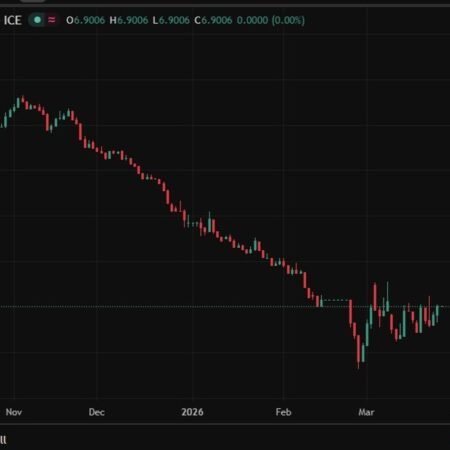The image size is (450, 450).
Task: Click the ICE exchange label
Action: pyautogui.click(x=13, y=20)
